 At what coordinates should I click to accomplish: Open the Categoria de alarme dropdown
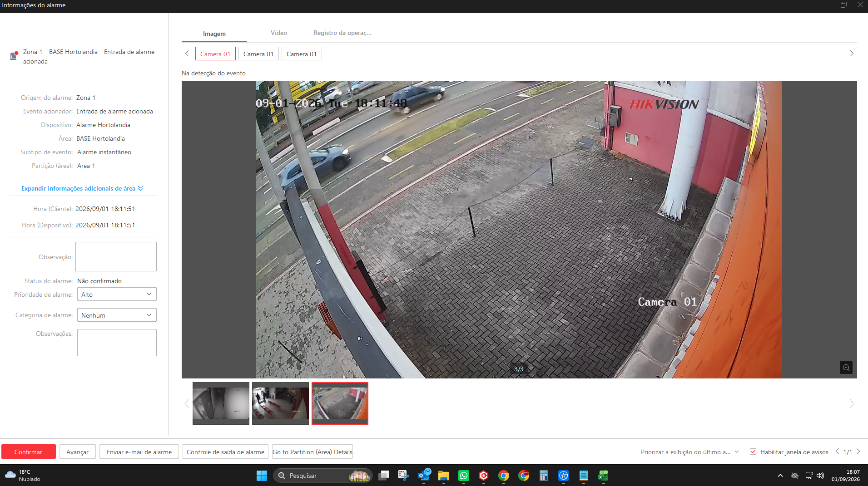point(117,315)
